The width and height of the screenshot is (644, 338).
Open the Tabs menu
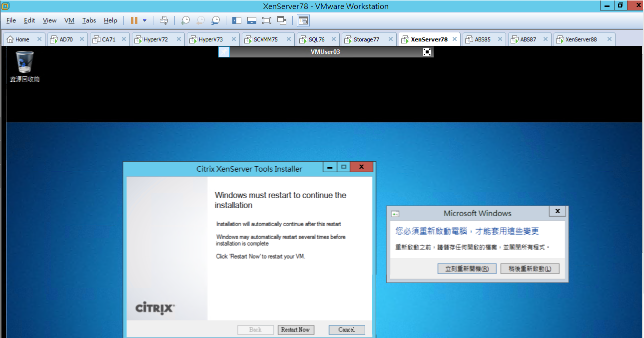89,20
